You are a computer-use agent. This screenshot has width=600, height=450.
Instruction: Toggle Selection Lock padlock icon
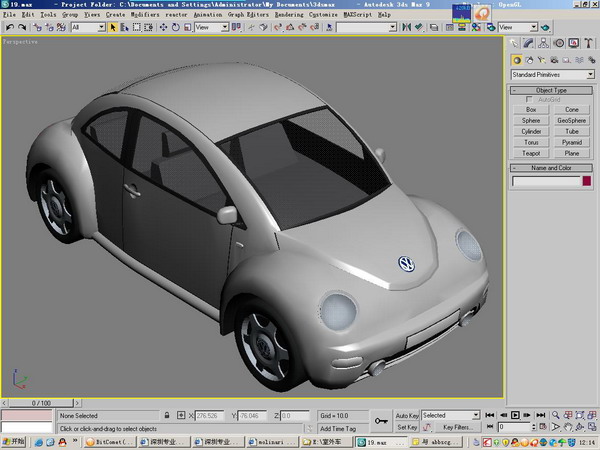pos(167,415)
